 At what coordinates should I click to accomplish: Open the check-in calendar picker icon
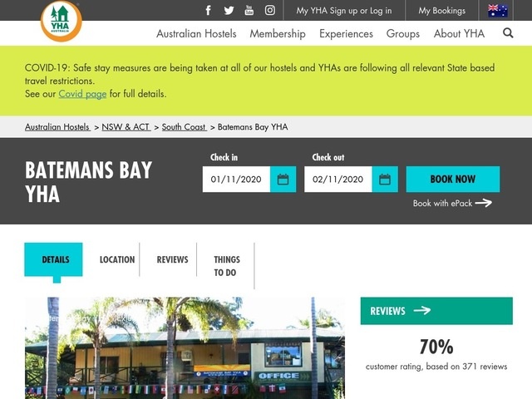coord(283,180)
